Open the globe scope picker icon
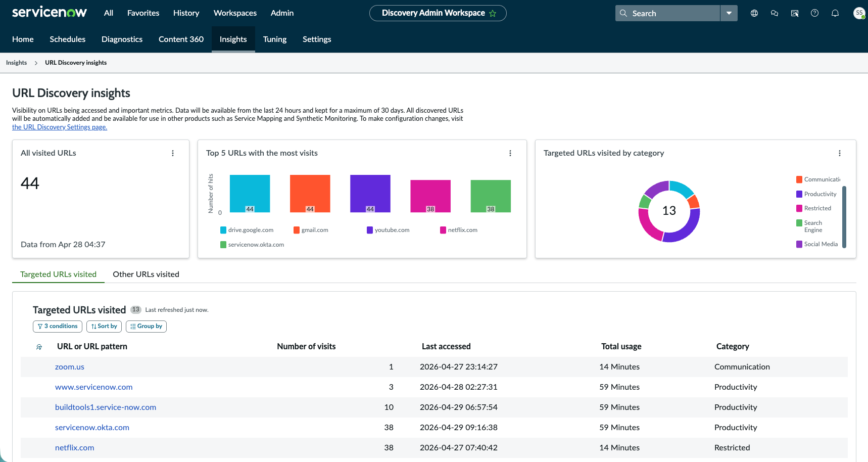The height and width of the screenshot is (462, 868). (x=754, y=13)
